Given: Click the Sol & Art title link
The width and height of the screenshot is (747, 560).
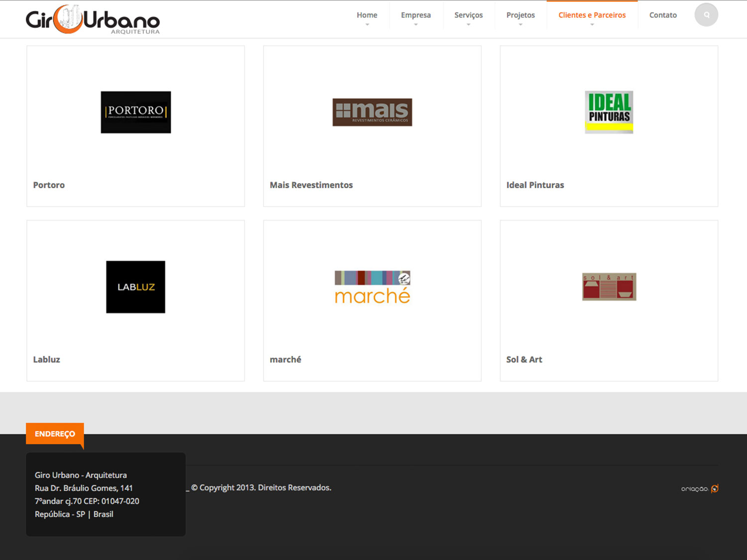Looking at the screenshot, I should point(524,359).
